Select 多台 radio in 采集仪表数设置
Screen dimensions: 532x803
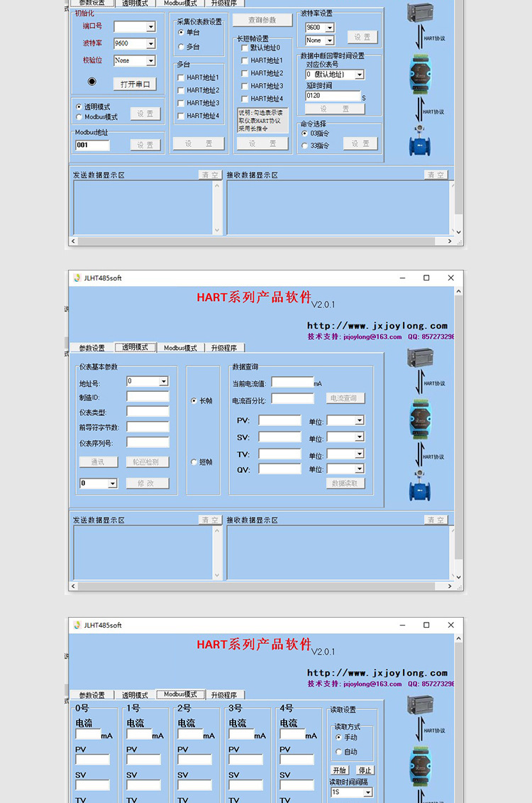point(181,47)
